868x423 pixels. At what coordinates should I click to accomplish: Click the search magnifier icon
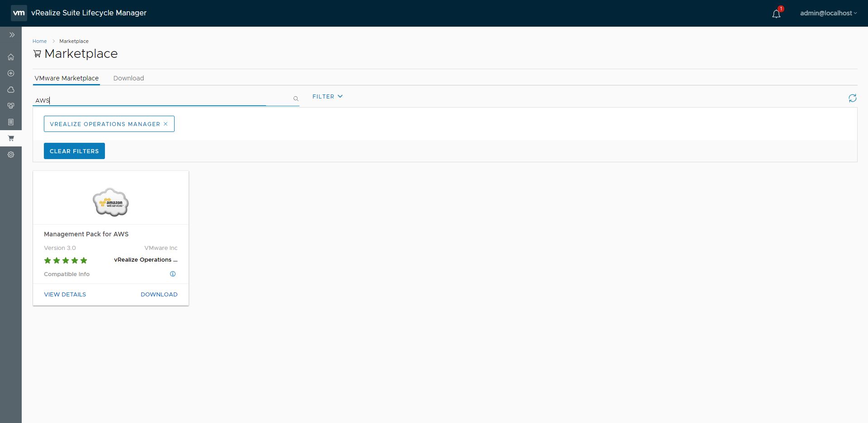296,99
